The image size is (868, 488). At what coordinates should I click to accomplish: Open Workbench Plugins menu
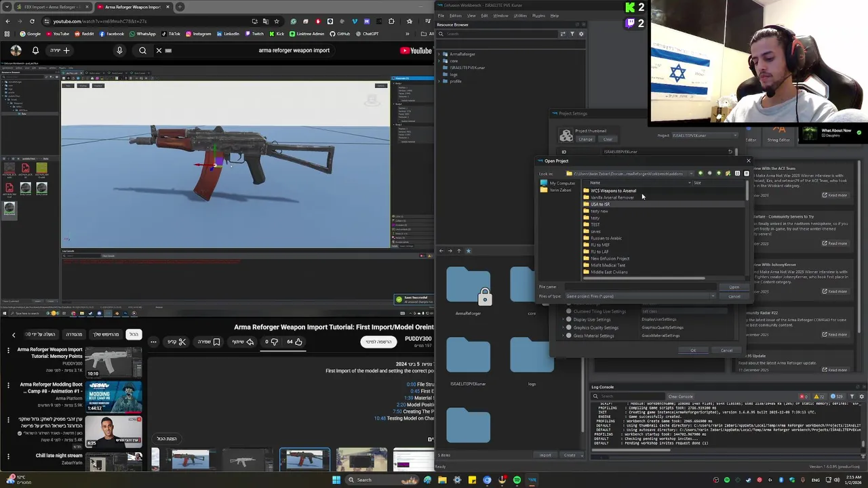coord(539,16)
